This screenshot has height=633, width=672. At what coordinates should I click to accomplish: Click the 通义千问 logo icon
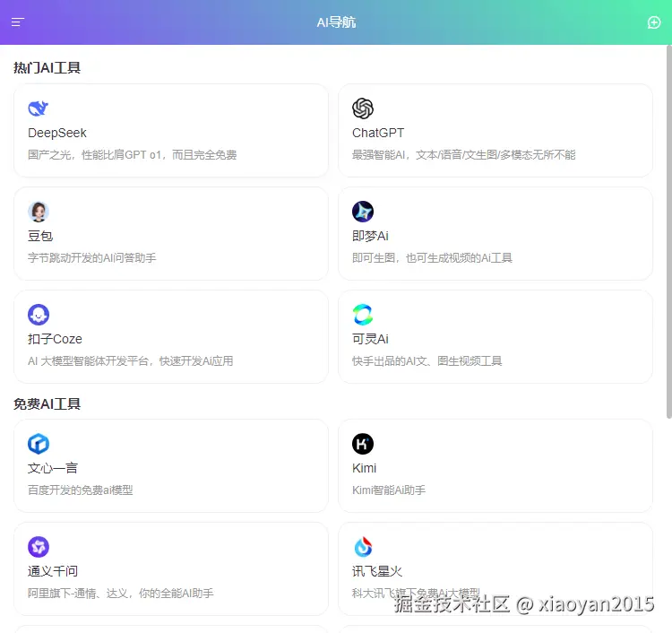39,547
